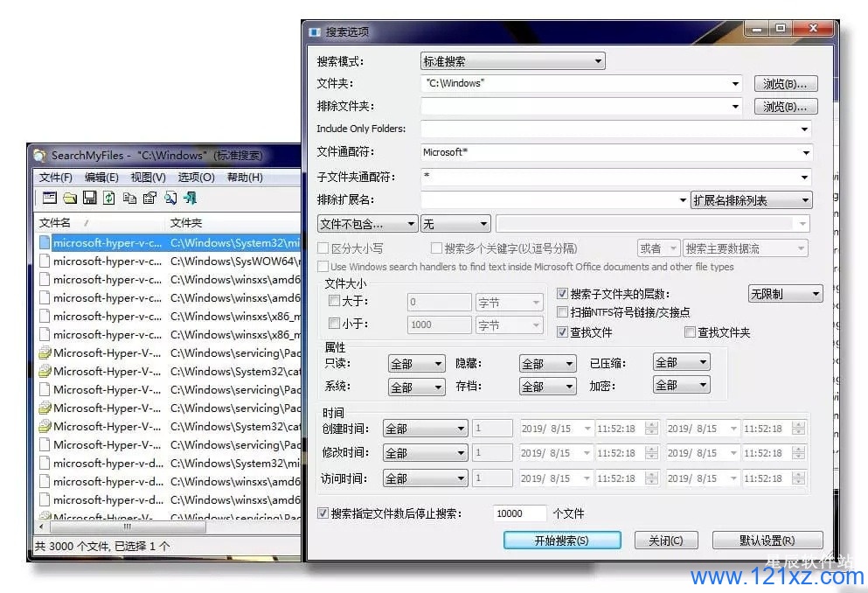This screenshot has width=868, height=593.
Task: Sort by the 文件名 column header
Action: pos(100,222)
